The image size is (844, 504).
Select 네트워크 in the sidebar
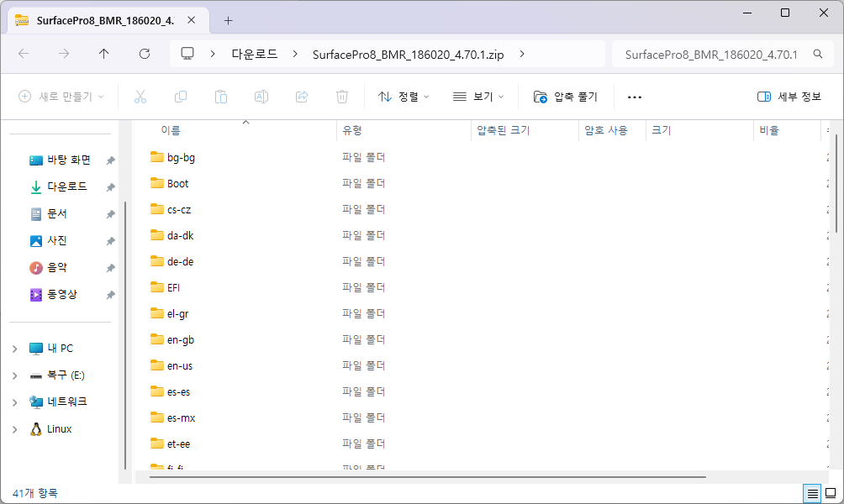[x=66, y=402]
